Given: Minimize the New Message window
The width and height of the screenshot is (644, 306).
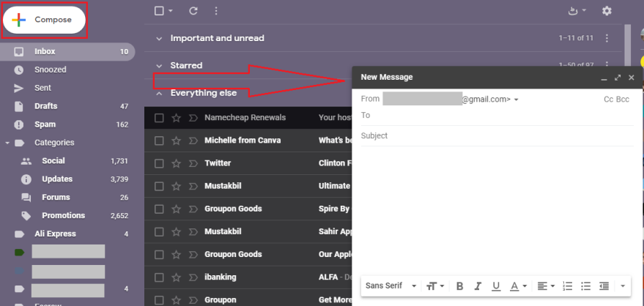Looking at the screenshot, I should 604,78.
